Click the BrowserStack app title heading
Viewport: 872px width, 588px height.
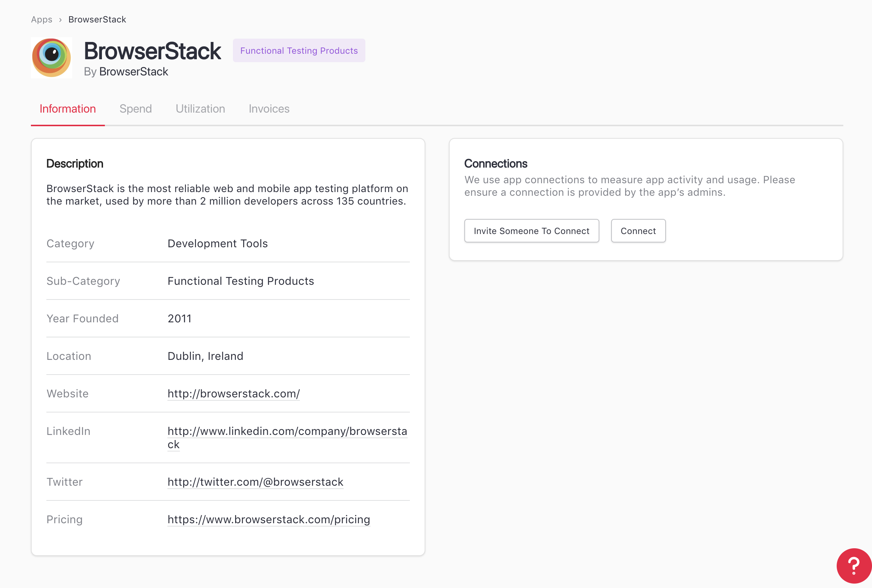pos(152,51)
